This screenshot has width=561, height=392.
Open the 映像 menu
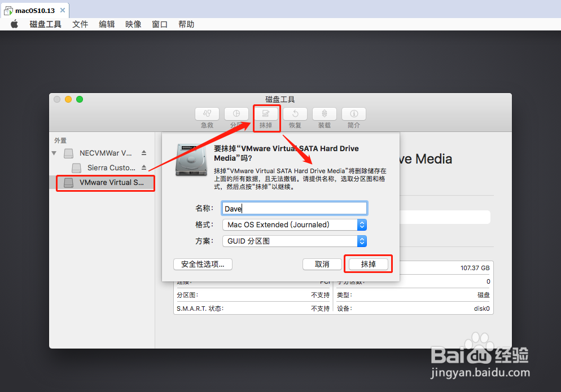point(133,24)
